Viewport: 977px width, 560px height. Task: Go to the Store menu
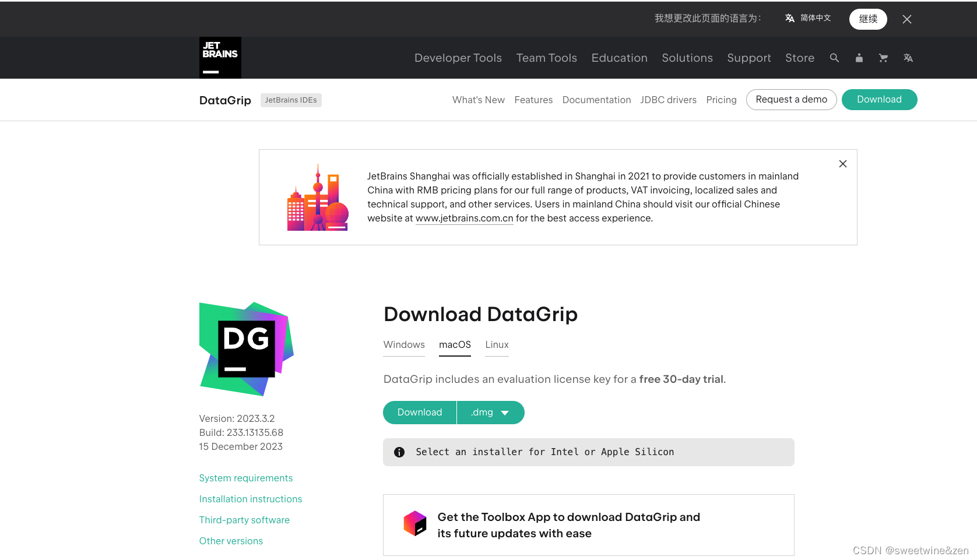[800, 58]
